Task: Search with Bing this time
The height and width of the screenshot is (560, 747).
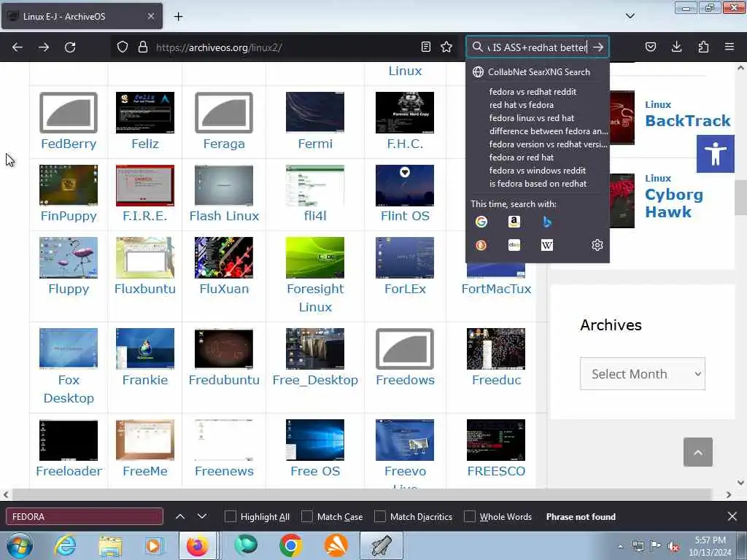Action: tap(547, 222)
